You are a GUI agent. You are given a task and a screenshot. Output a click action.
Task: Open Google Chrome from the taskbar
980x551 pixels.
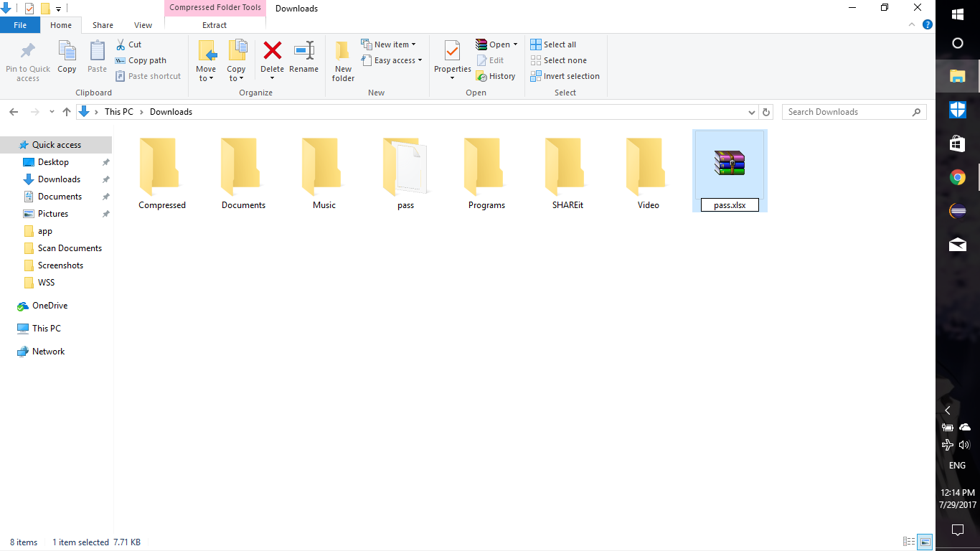(957, 178)
